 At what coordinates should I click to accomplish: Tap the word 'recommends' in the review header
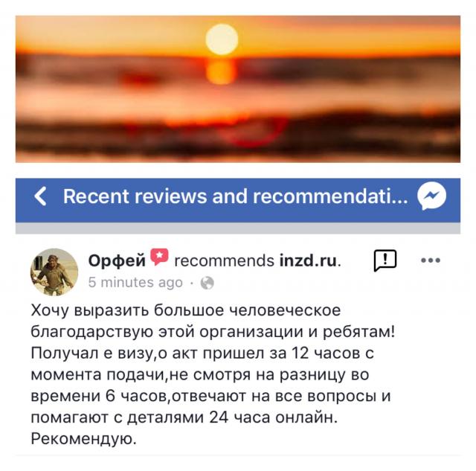(225, 261)
